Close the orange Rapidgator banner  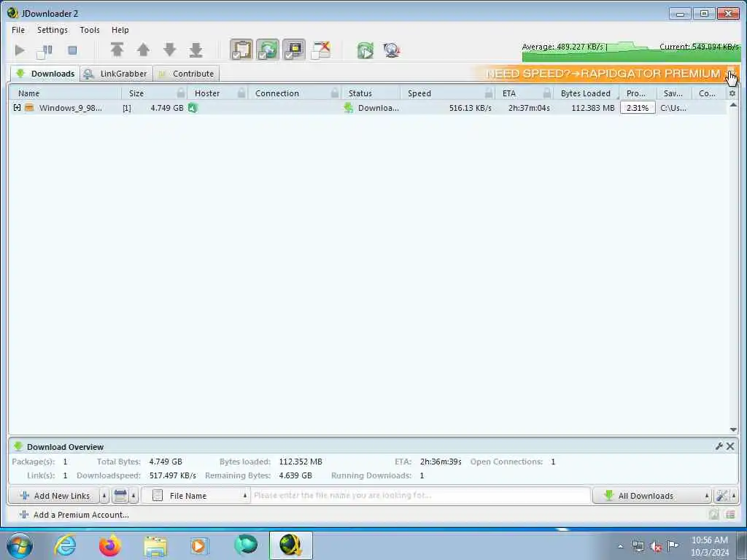point(731,74)
